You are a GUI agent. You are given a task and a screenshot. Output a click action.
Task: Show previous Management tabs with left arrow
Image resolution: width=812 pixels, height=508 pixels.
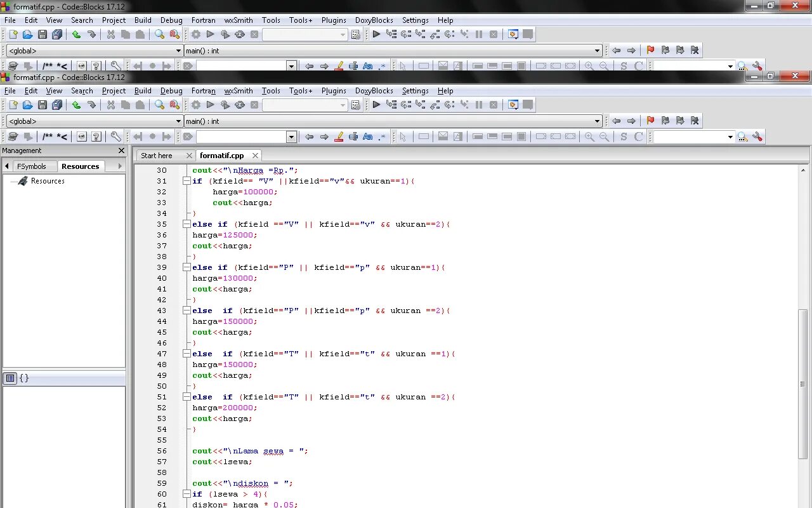pos(7,166)
